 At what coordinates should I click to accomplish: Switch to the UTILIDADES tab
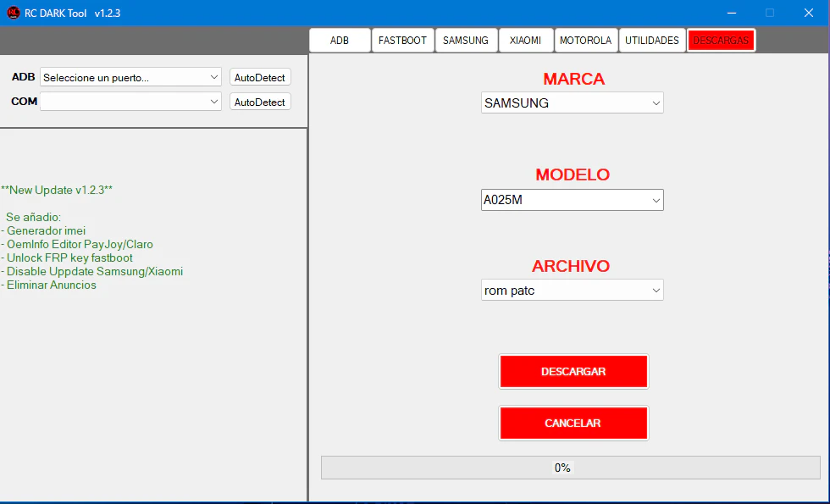tap(651, 41)
